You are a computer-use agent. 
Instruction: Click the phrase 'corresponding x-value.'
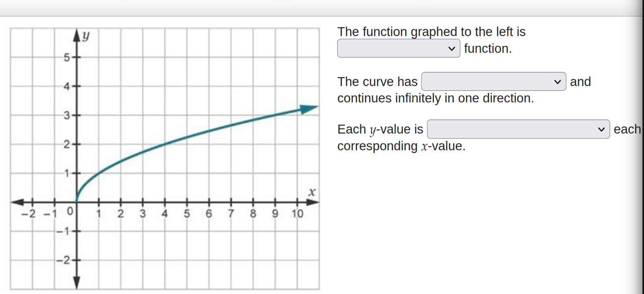[x=401, y=146]
